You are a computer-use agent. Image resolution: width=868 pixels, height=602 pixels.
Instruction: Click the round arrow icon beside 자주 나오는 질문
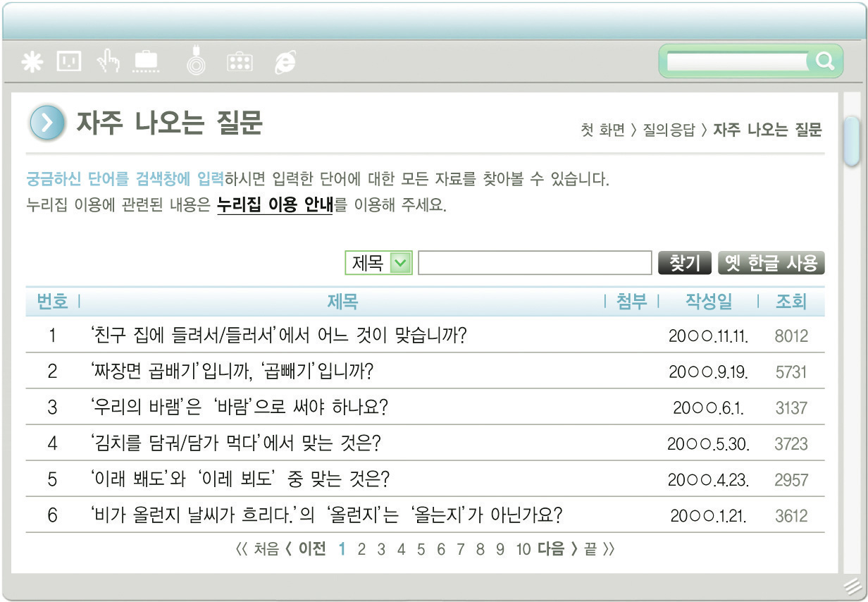(x=47, y=123)
